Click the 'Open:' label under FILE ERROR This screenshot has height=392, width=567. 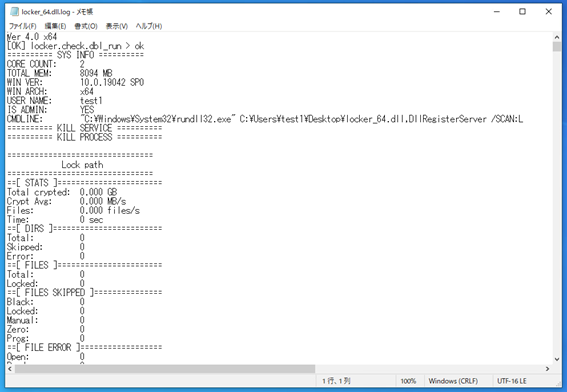click(x=18, y=357)
